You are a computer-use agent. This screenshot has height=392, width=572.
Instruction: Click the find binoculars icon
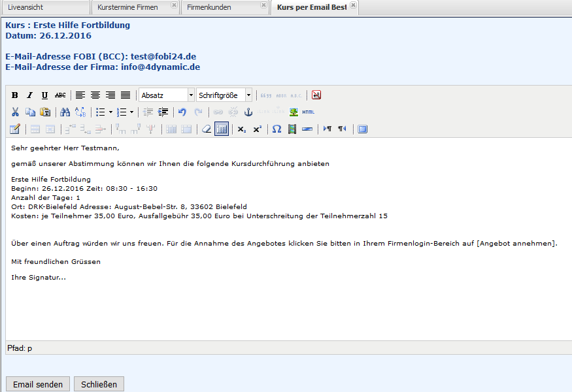click(x=65, y=112)
